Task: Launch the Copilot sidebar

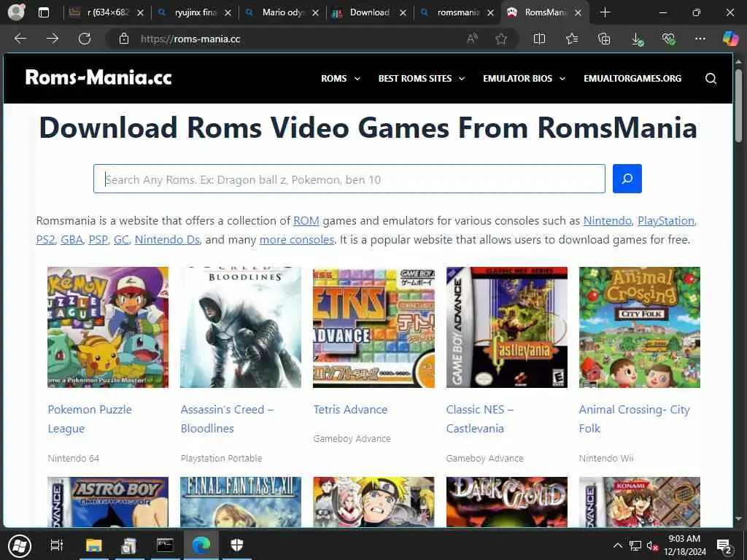Action: click(729, 39)
